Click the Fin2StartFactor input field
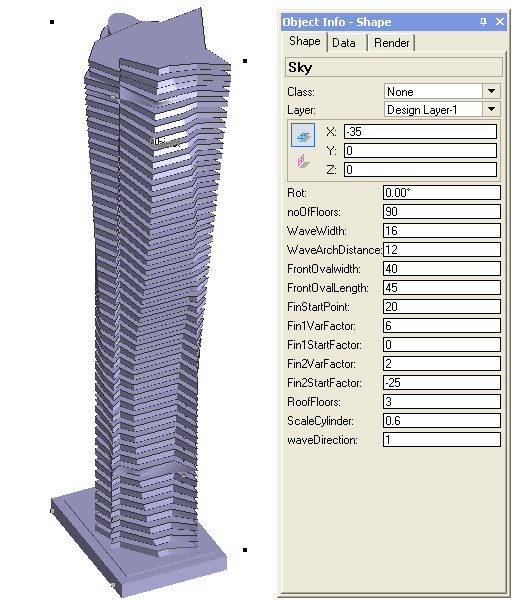The width and height of the screenshot is (524, 602). [x=442, y=383]
